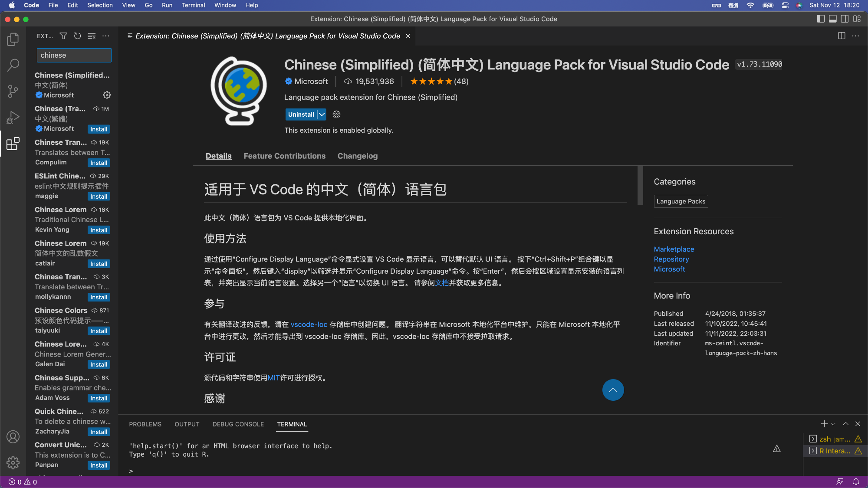Open the OUTPUT panel tab
The height and width of the screenshot is (488, 868).
pos(187,424)
